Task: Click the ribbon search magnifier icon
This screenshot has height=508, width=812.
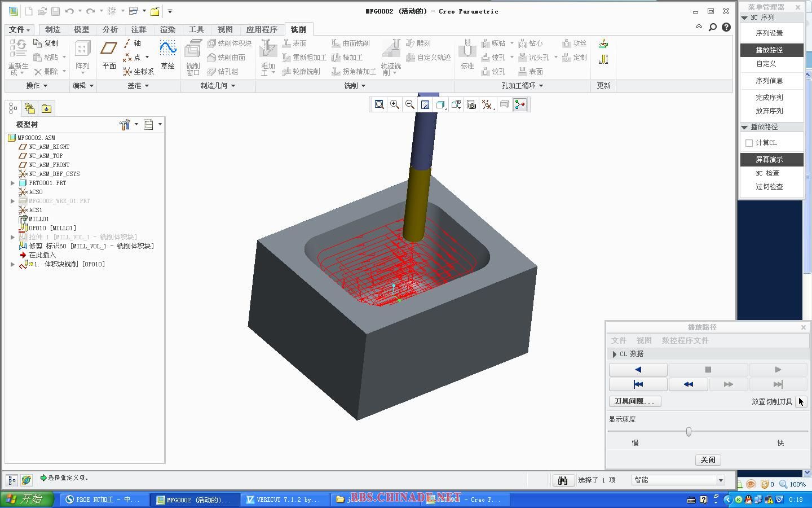Action: pos(713,27)
